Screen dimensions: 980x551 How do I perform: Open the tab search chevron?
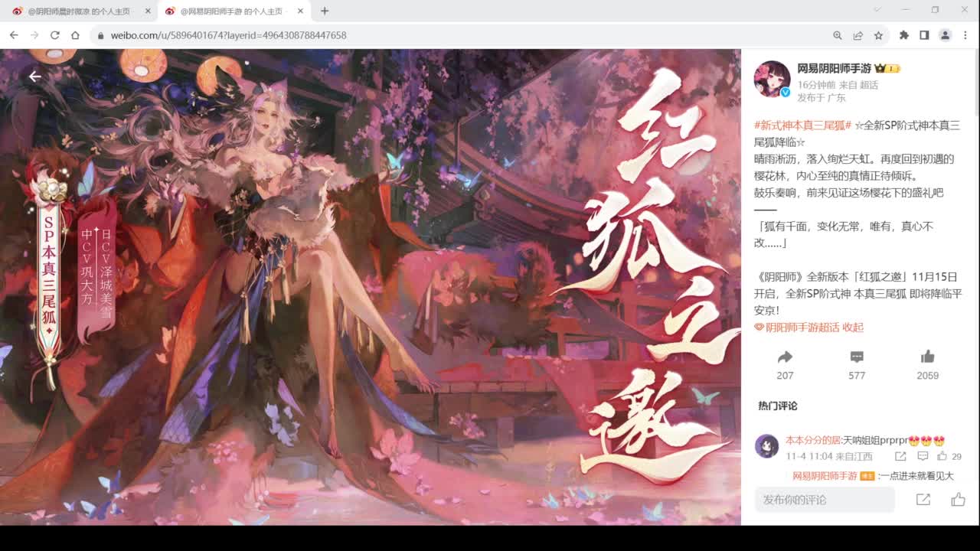[877, 9]
